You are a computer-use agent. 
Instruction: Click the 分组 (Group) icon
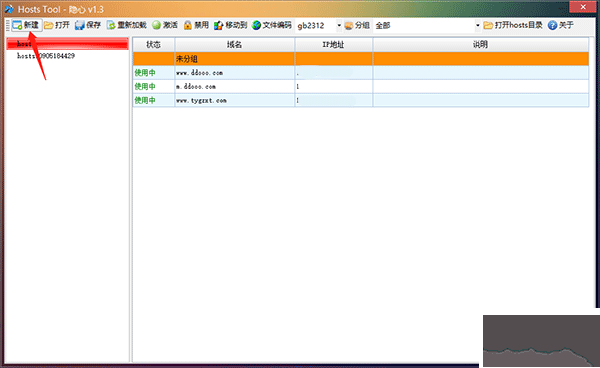coord(349,26)
